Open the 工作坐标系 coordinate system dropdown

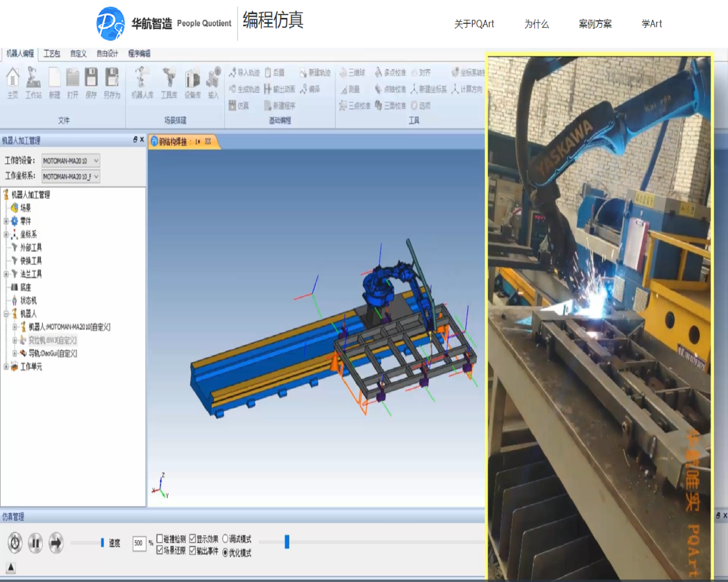[x=71, y=177]
